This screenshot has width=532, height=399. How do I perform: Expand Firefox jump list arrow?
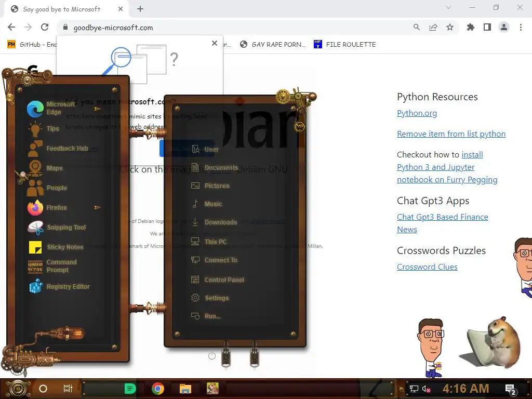pos(97,207)
